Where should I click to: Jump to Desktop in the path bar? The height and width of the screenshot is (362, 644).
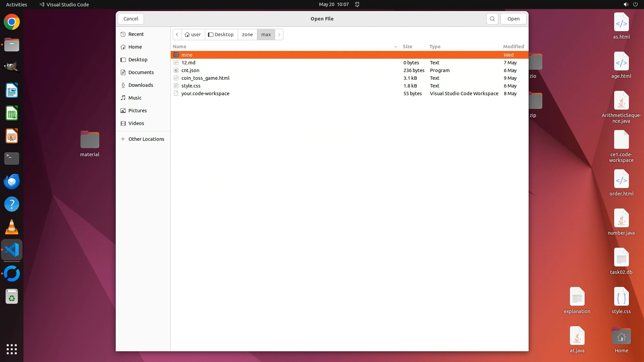point(221,35)
